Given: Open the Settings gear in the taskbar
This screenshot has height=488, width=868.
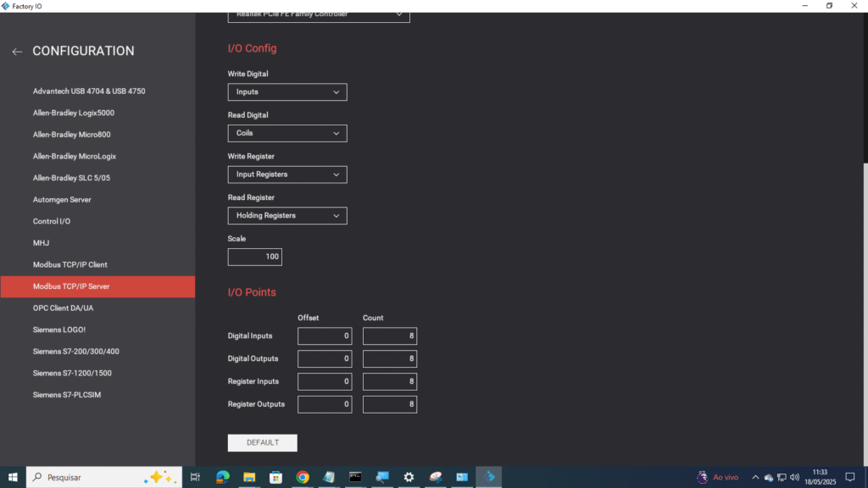Looking at the screenshot, I should point(409,477).
